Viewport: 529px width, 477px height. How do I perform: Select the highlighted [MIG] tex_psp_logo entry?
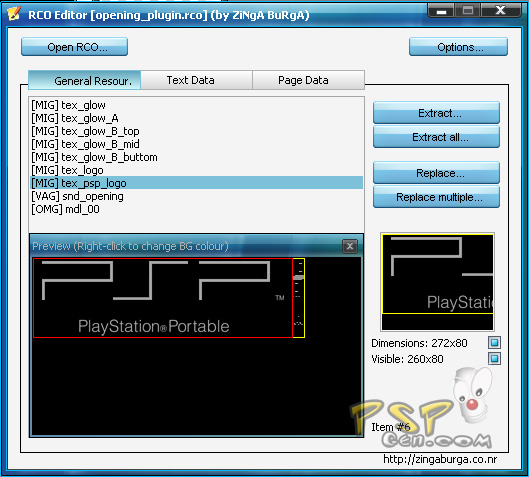[x=196, y=183]
